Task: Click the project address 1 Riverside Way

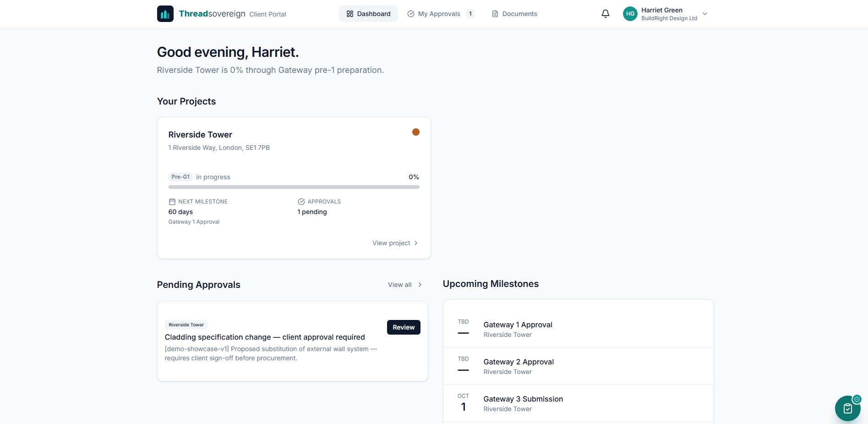Action: pos(219,148)
